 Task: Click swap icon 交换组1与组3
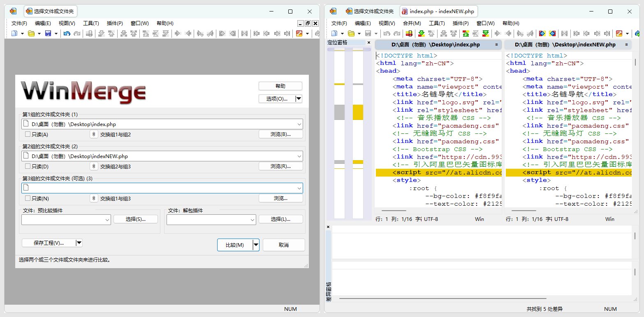94,198
